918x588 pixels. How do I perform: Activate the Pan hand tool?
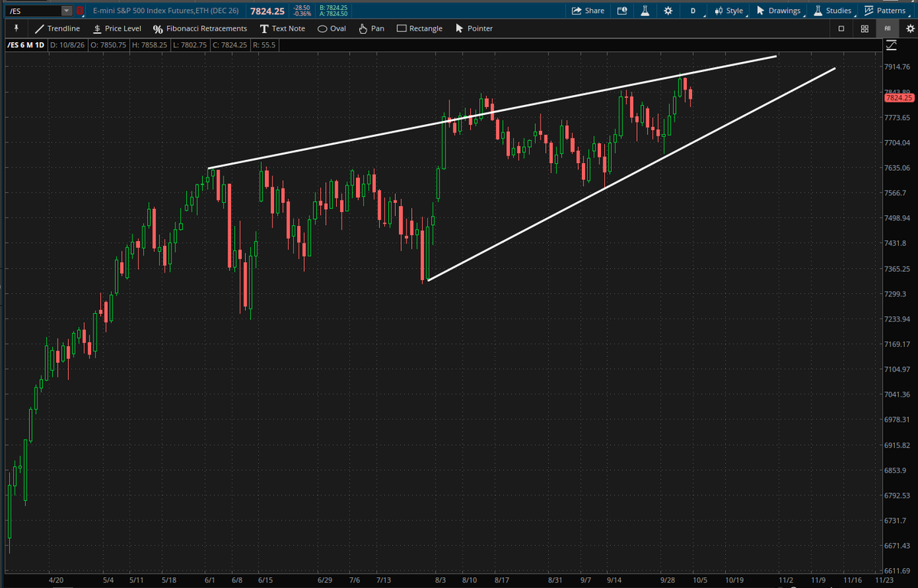point(371,28)
